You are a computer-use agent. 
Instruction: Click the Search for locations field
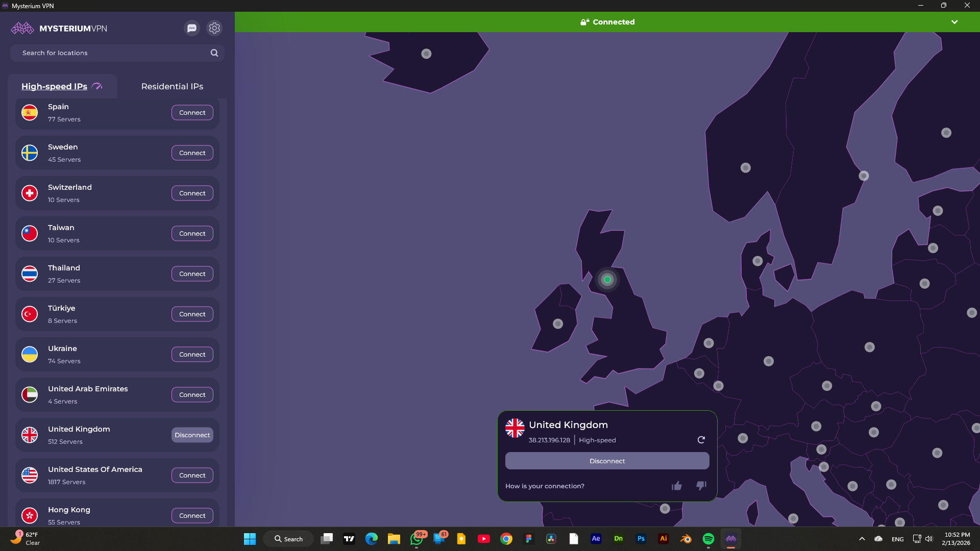(x=112, y=53)
